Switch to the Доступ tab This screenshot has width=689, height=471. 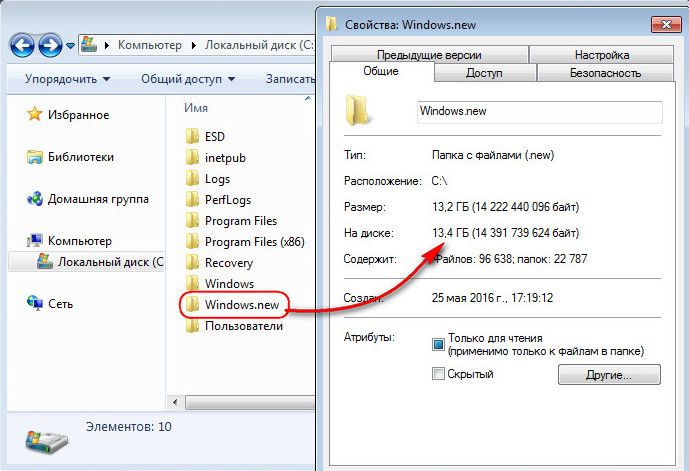(x=484, y=73)
